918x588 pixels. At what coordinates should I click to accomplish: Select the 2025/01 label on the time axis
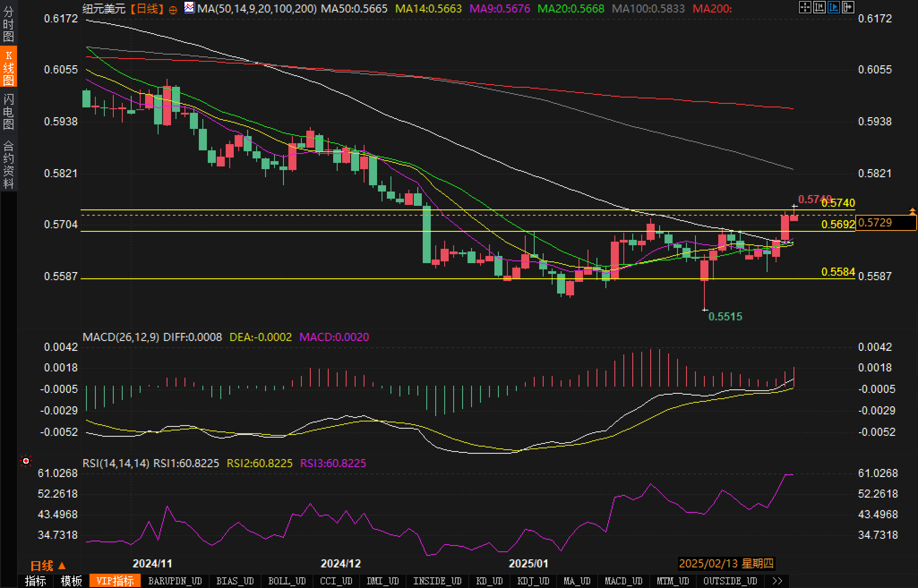tap(528, 563)
